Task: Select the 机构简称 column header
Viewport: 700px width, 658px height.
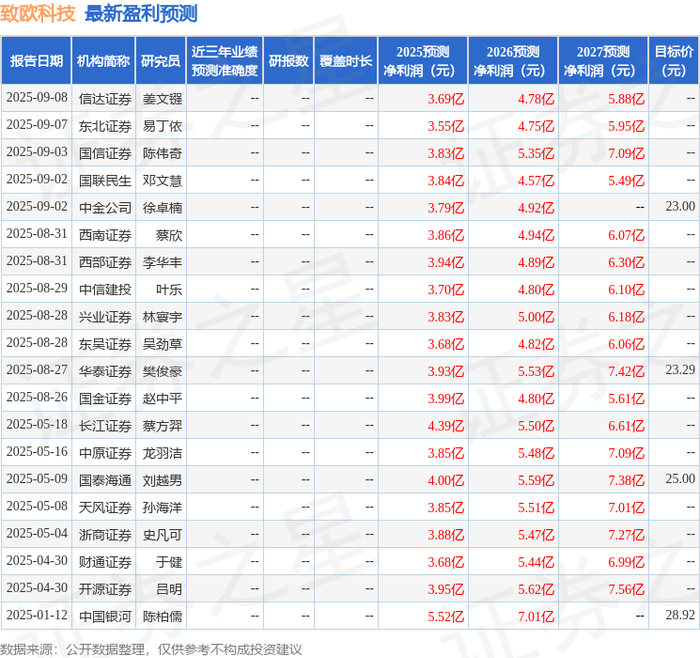Action: point(104,61)
